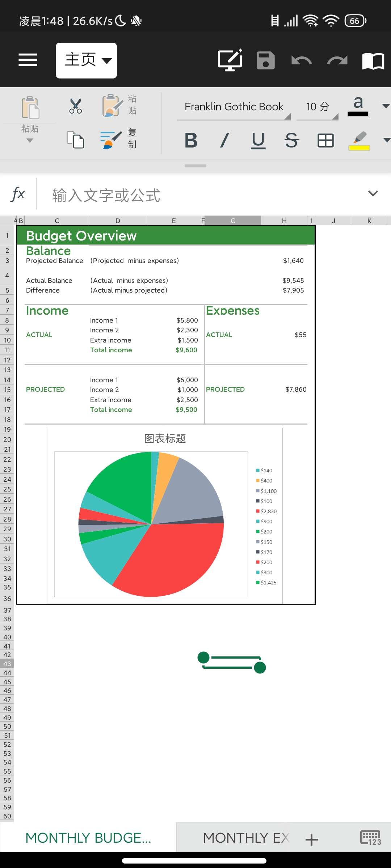Image resolution: width=391 pixels, height=868 pixels.
Task: Select column K header
Action: point(369,221)
